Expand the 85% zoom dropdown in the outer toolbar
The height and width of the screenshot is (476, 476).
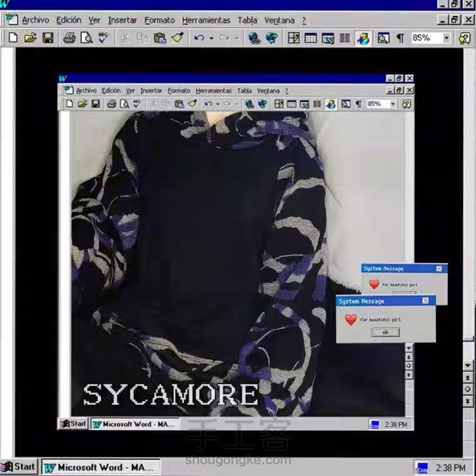[446, 38]
